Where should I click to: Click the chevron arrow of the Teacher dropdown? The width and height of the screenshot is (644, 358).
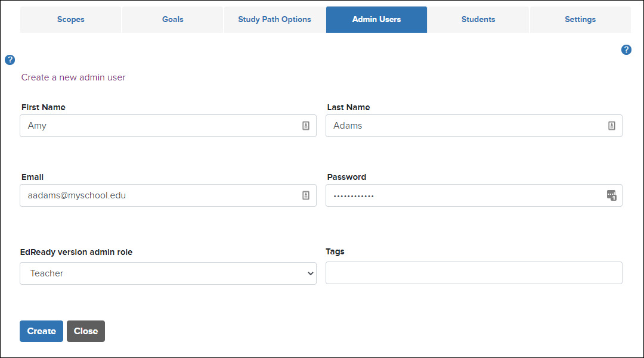click(311, 273)
